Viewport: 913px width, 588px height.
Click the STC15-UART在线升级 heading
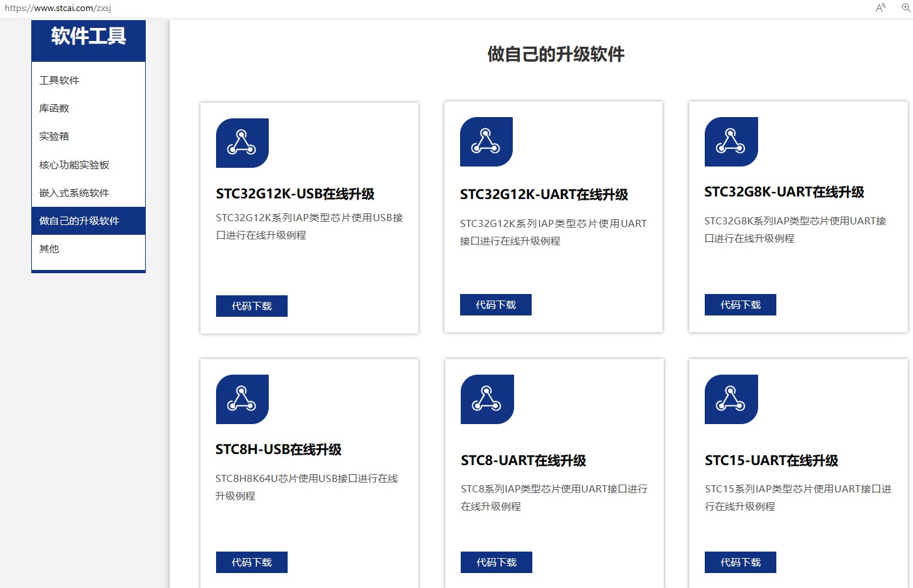[772, 461]
